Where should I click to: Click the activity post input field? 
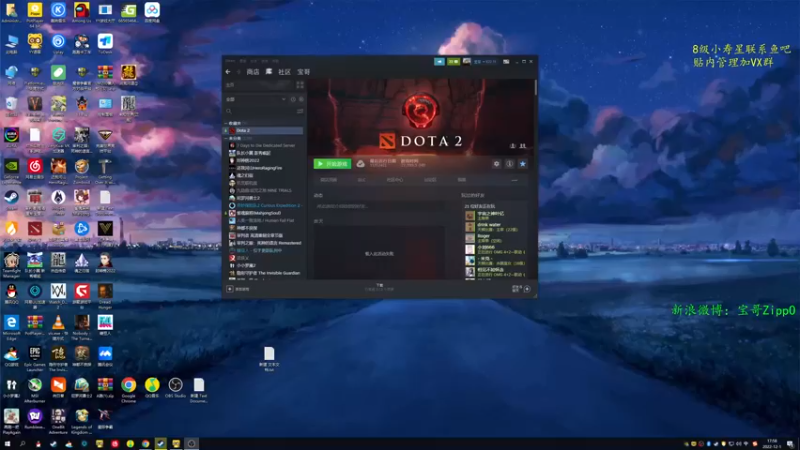pyautogui.click(x=379, y=206)
